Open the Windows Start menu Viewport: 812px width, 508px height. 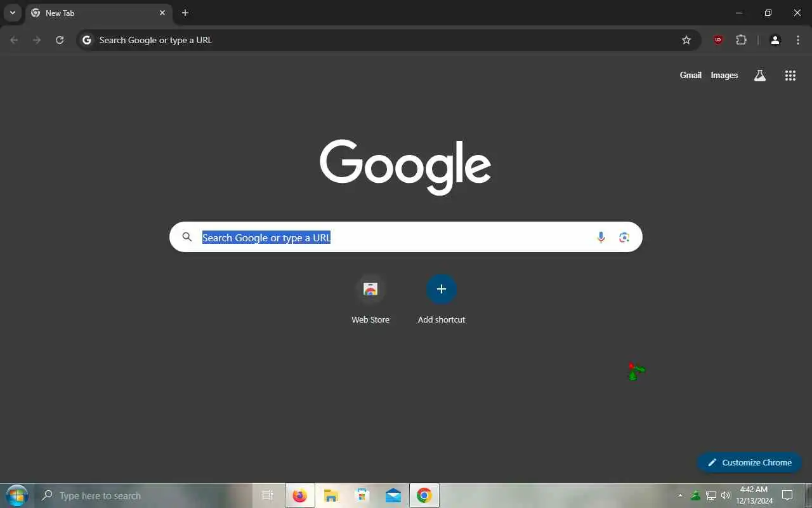click(16, 495)
